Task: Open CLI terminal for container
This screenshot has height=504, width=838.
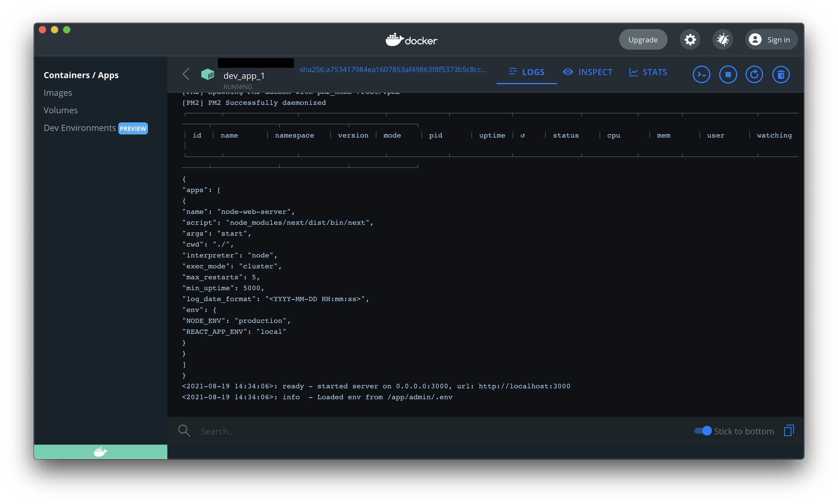Action: coord(701,75)
